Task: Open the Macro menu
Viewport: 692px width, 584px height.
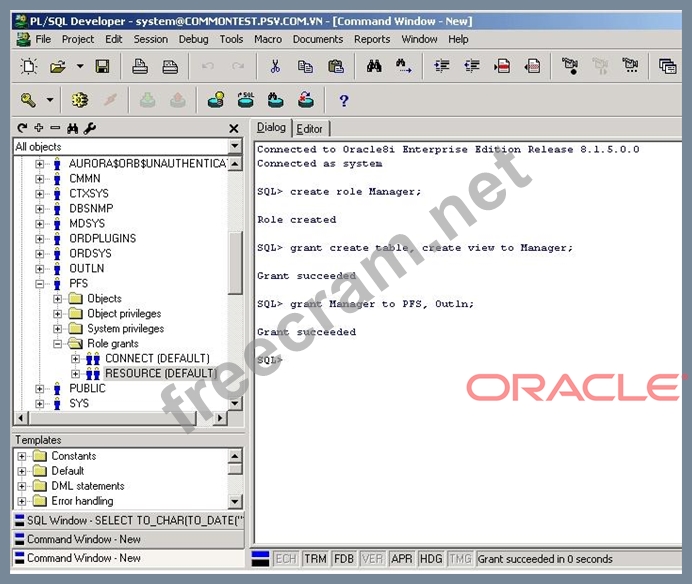Action: coord(268,39)
